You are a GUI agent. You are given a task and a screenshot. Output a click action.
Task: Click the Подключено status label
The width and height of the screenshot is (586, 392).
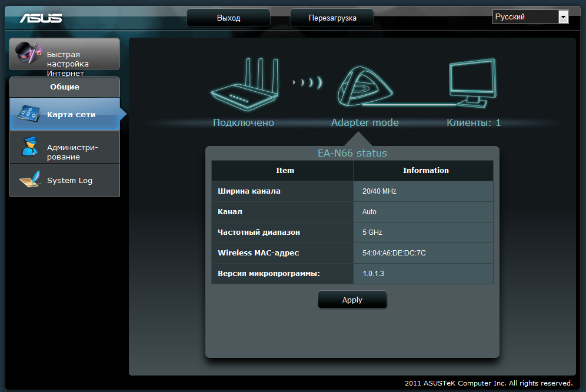coord(244,122)
